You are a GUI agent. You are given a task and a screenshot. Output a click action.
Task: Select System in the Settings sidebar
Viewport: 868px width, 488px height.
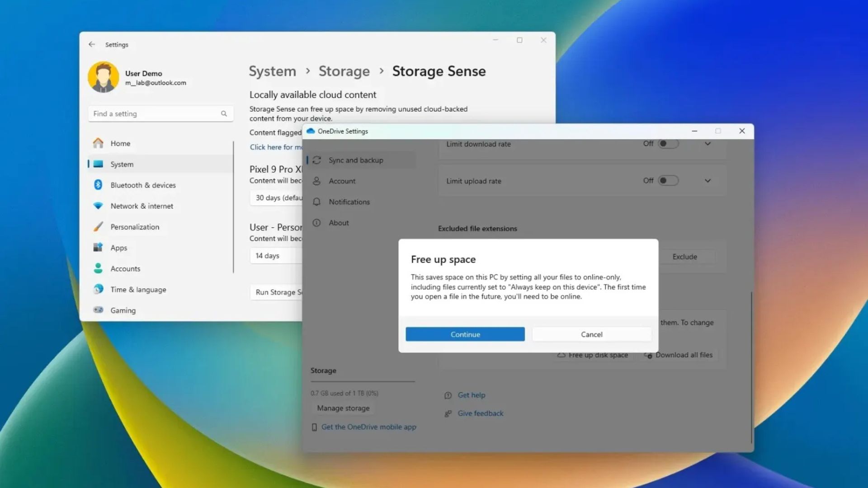point(121,164)
